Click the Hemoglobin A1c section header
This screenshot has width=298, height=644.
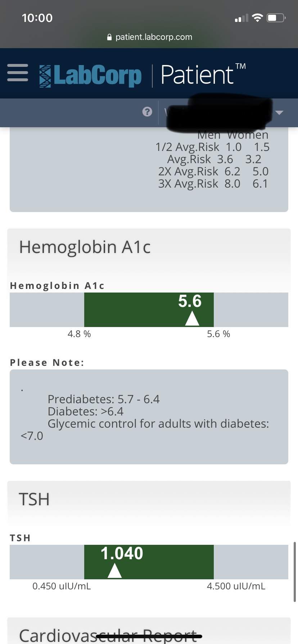coord(85,247)
